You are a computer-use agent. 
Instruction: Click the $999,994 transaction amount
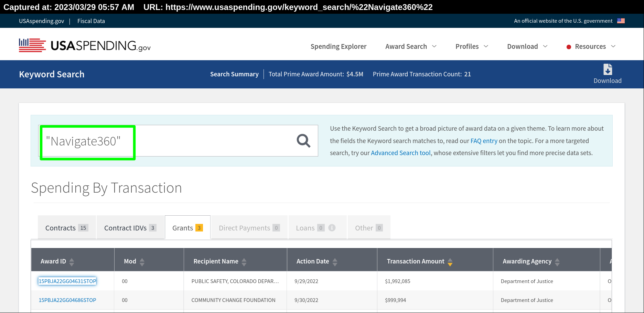click(396, 300)
